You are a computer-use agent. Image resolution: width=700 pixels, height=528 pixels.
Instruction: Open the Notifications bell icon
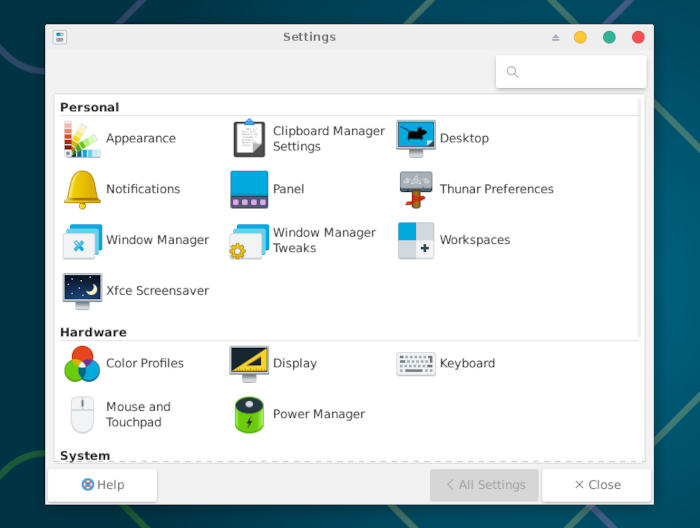(82, 189)
